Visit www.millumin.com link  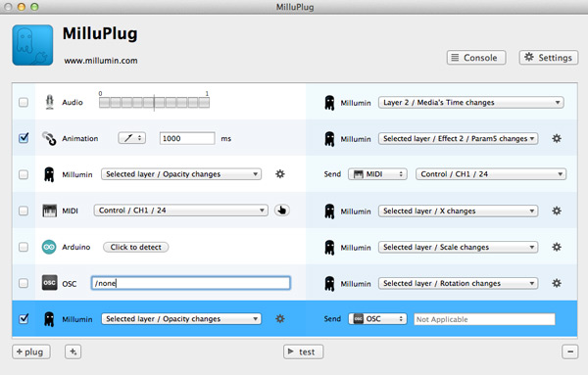pyautogui.click(x=101, y=61)
